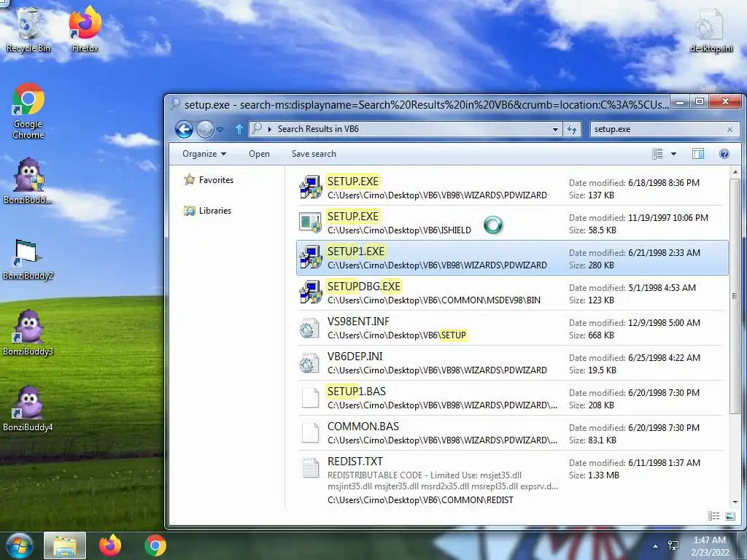The width and height of the screenshot is (747, 560).
Task: Open Google Chrome desktop shortcut
Action: [x=28, y=112]
